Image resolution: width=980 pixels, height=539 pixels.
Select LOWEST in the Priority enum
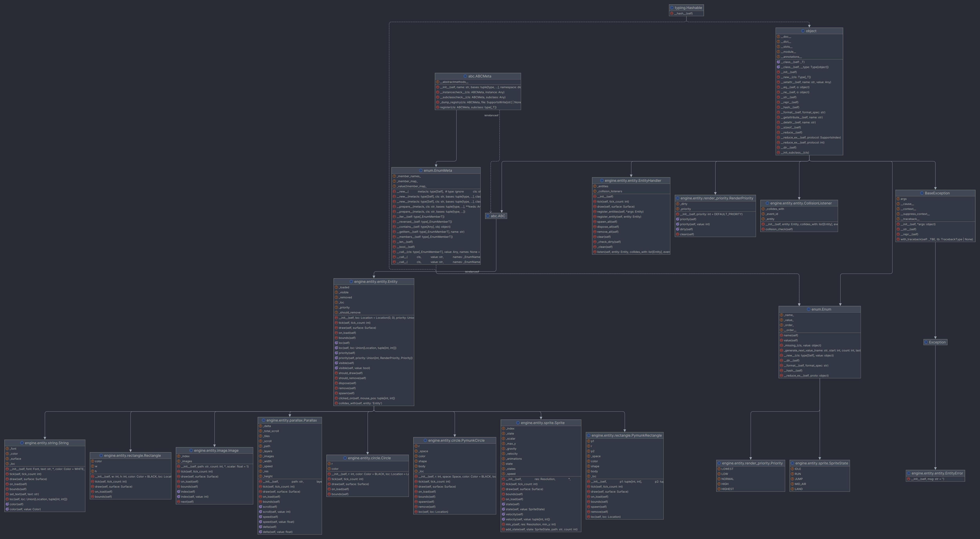click(727, 469)
